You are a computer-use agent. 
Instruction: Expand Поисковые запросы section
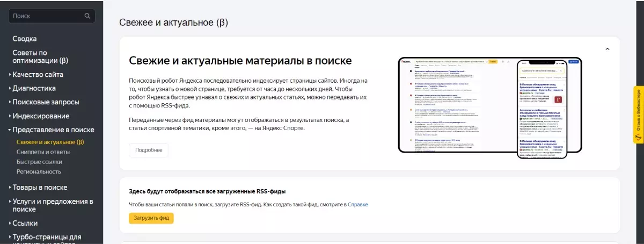point(46,102)
